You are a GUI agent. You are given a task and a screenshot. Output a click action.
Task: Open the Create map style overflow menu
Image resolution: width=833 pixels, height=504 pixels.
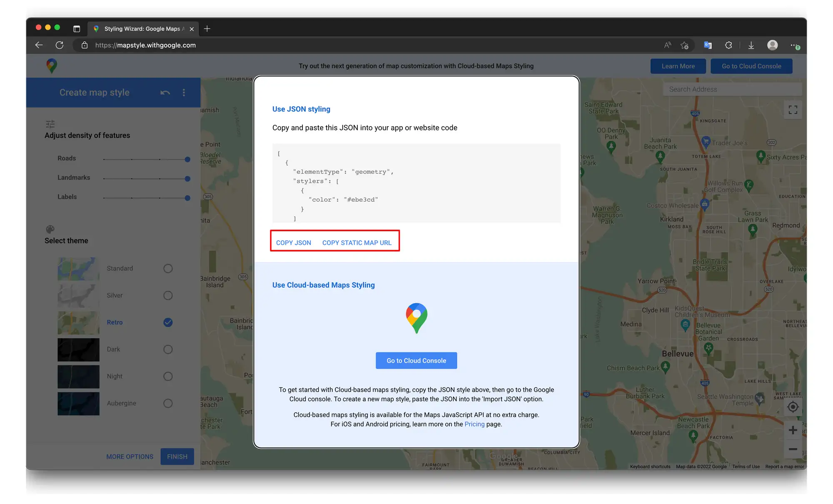pyautogui.click(x=184, y=92)
